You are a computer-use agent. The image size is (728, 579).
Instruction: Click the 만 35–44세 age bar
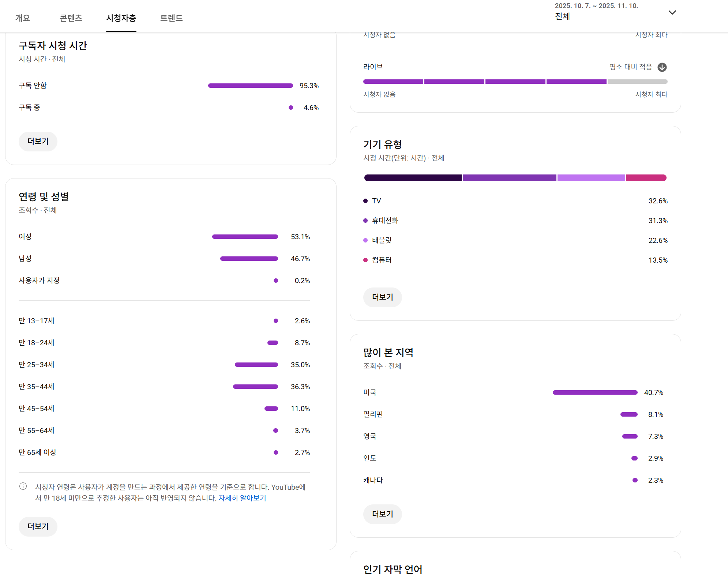click(255, 387)
